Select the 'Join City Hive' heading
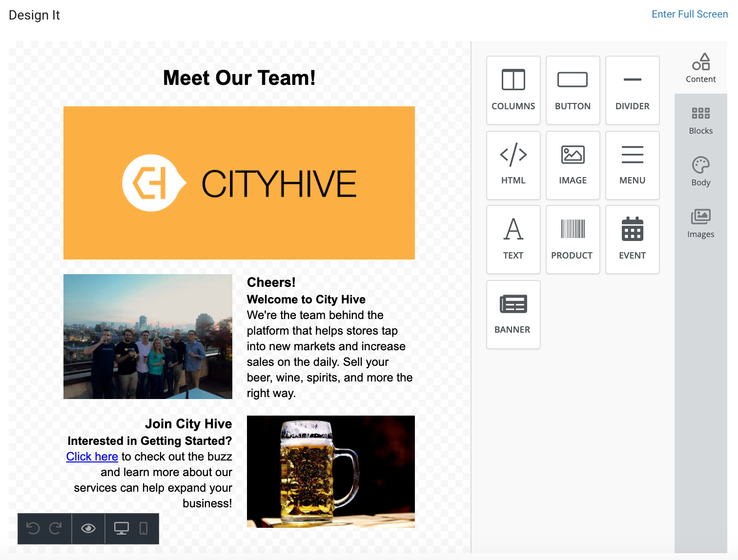The height and width of the screenshot is (560, 738). tap(188, 424)
